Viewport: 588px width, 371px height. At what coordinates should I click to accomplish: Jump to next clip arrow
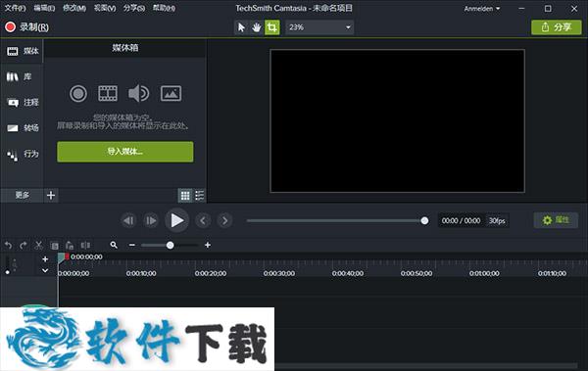[225, 220]
